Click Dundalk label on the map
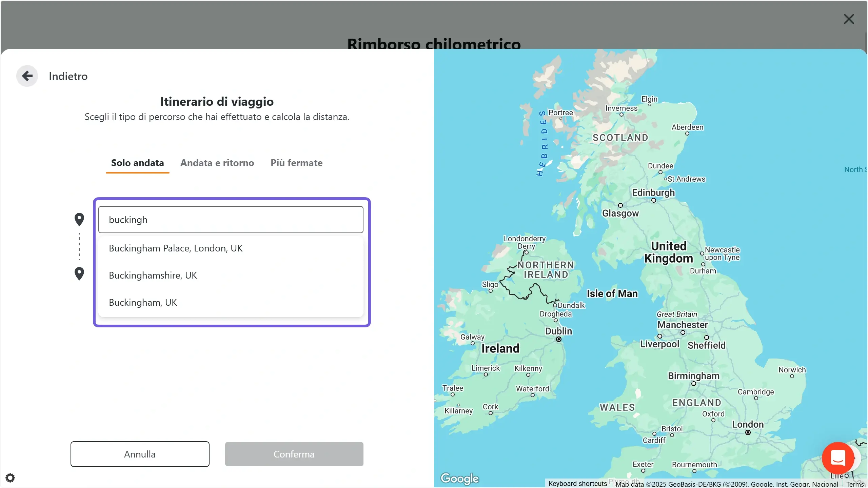 tap(571, 305)
